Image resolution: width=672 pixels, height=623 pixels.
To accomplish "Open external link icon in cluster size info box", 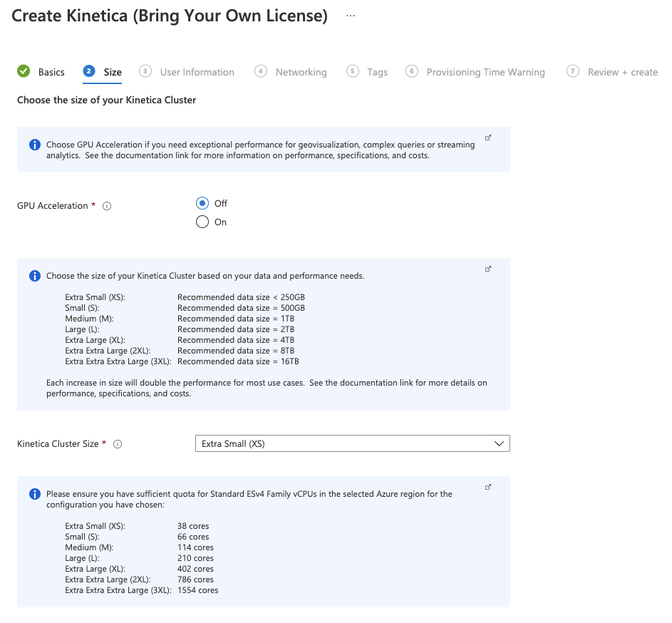I will (x=487, y=269).
